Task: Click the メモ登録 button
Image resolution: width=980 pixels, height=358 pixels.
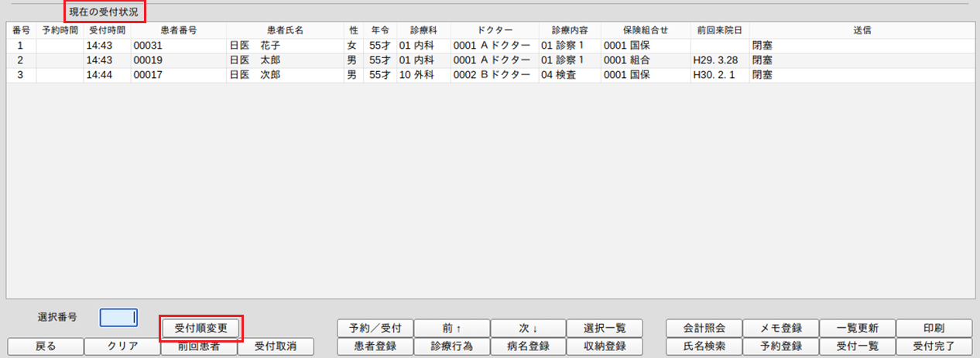Action: click(x=780, y=328)
